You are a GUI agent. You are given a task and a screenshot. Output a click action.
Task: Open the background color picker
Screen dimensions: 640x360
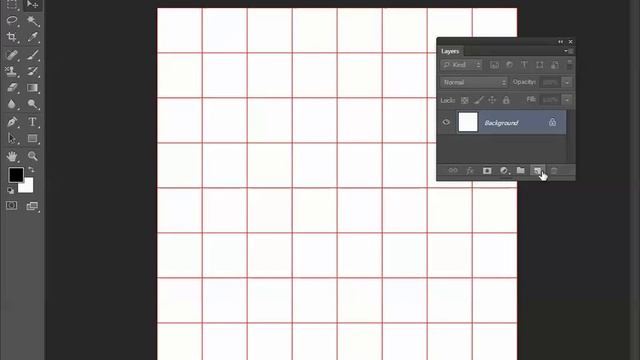tap(28, 187)
